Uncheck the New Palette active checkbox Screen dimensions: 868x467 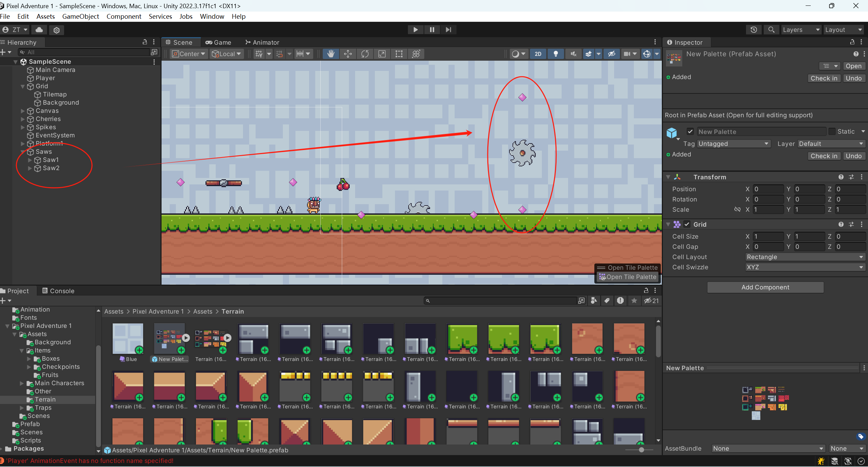coord(690,132)
